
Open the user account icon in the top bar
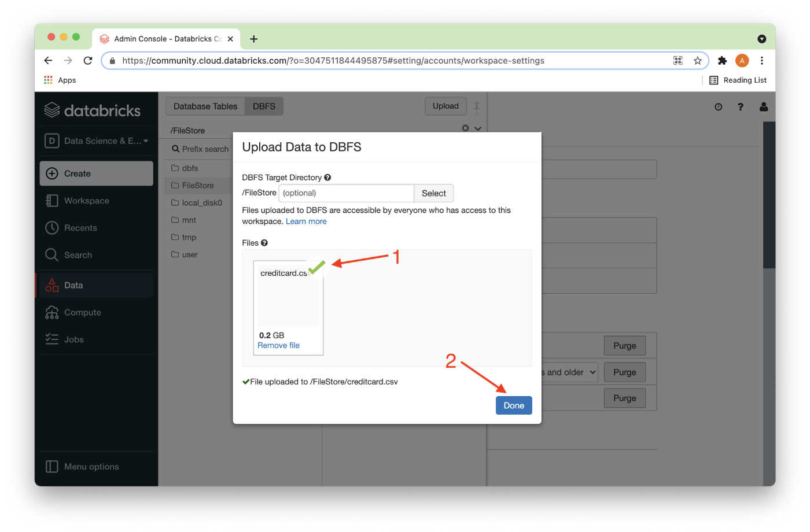764,107
